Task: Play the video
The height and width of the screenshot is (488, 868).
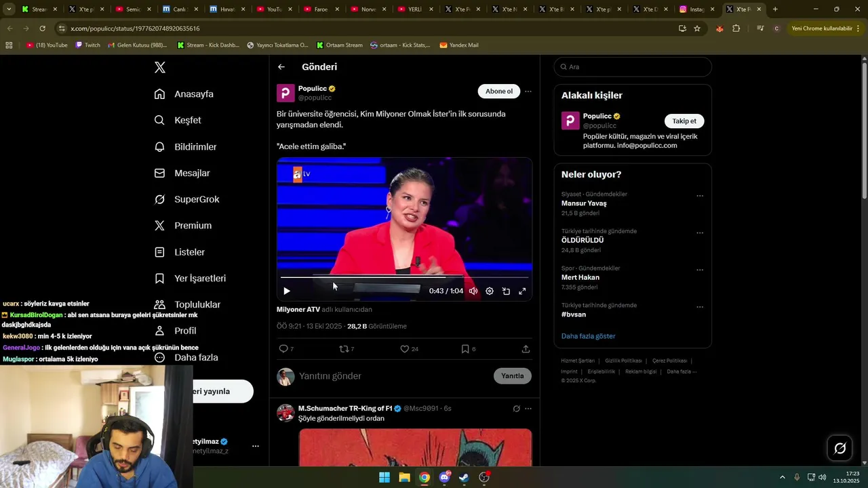Action: 287,291
